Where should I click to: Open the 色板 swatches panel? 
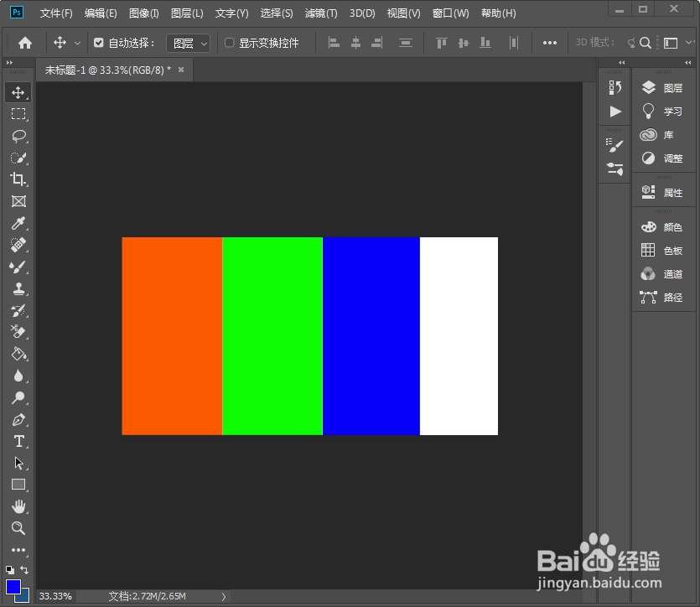(662, 251)
